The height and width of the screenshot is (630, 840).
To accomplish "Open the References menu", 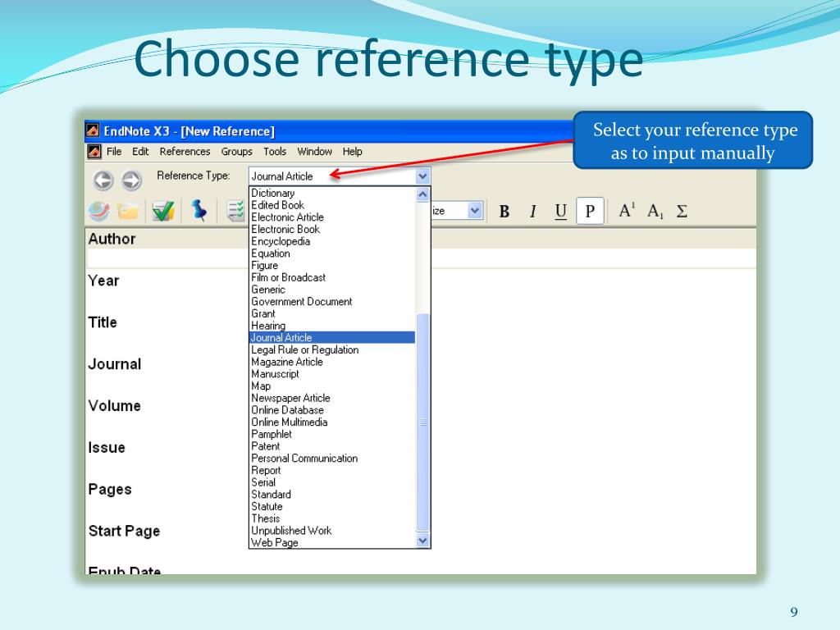I will click(x=185, y=152).
